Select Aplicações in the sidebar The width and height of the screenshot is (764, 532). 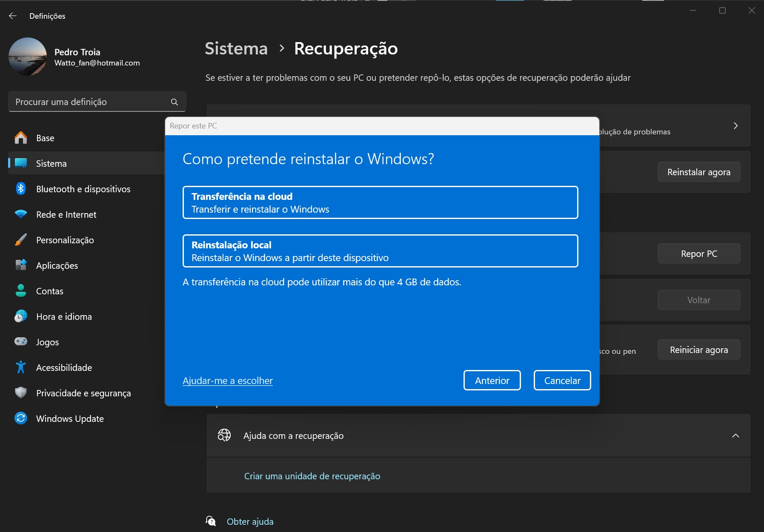86,265
